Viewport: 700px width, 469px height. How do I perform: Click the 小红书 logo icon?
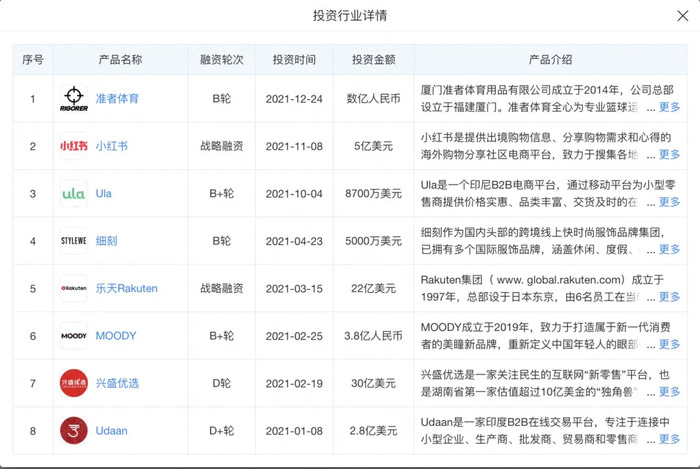pos(74,146)
